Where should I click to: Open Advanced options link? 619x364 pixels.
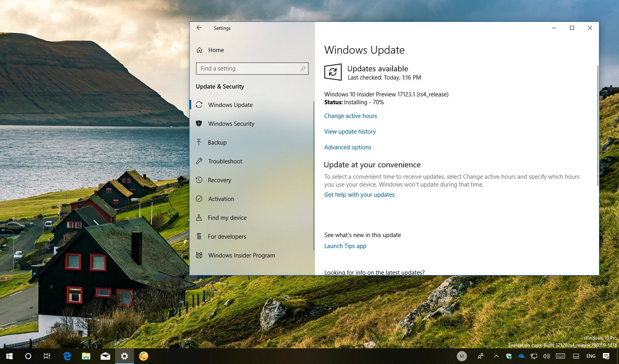tap(348, 147)
